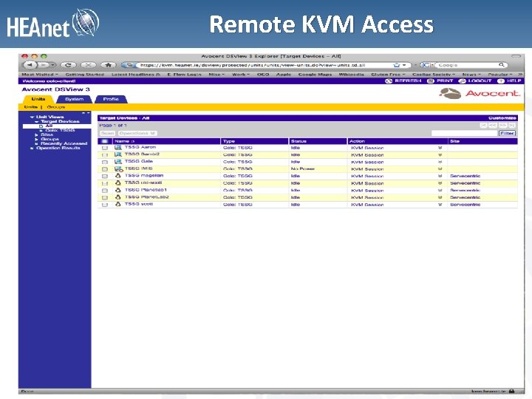
Task: Click the Customize link
Action: click(x=502, y=118)
